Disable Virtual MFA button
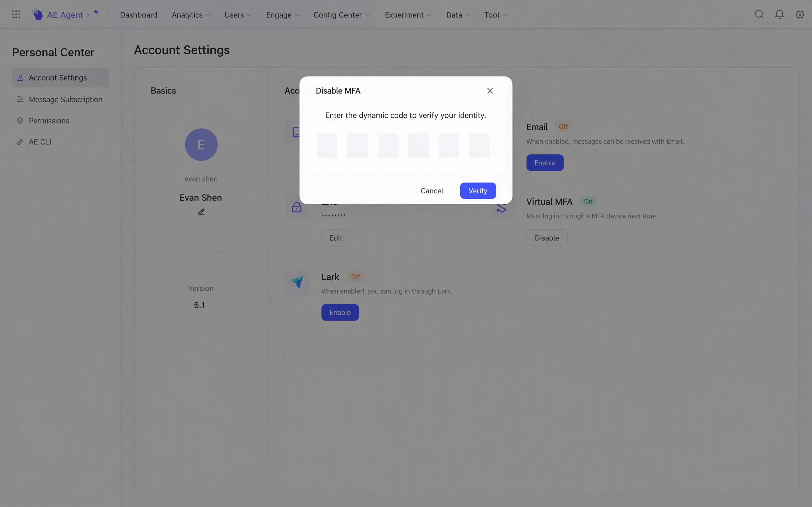The image size is (812, 507). [x=547, y=238]
